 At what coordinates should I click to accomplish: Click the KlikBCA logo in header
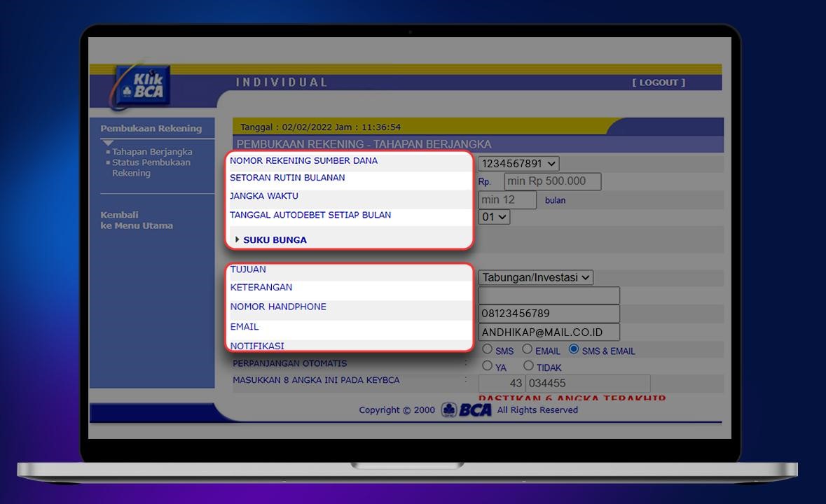(141, 86)
